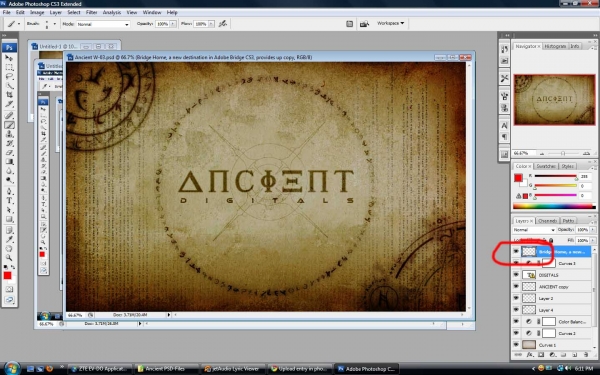
Task: Select the Clone Stamp tool
Action: (x=9, y=134)
